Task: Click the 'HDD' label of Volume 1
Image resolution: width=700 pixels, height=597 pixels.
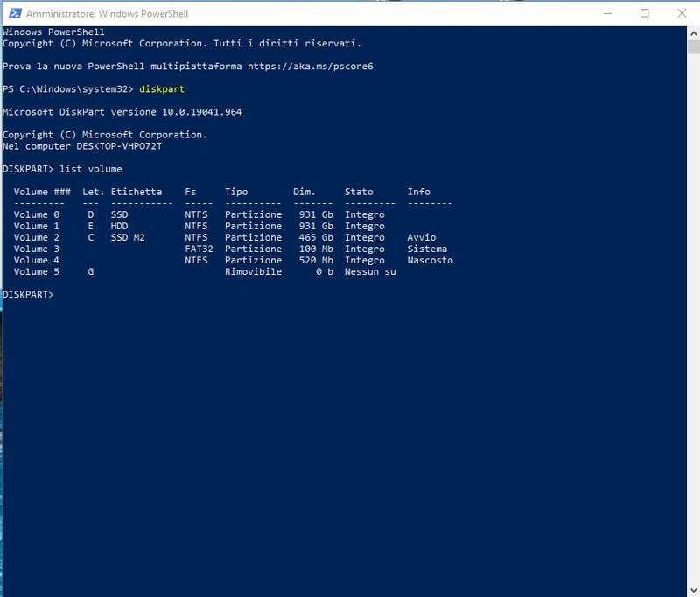Action: [119, 226]
